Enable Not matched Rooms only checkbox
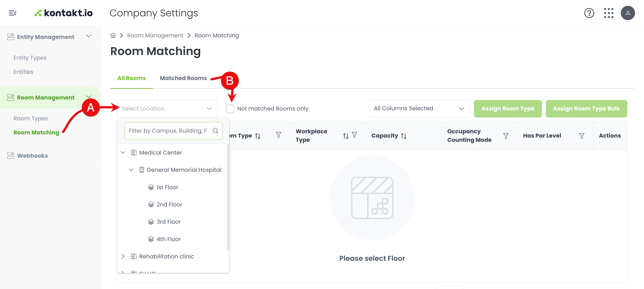 click(x=230, y=108)
